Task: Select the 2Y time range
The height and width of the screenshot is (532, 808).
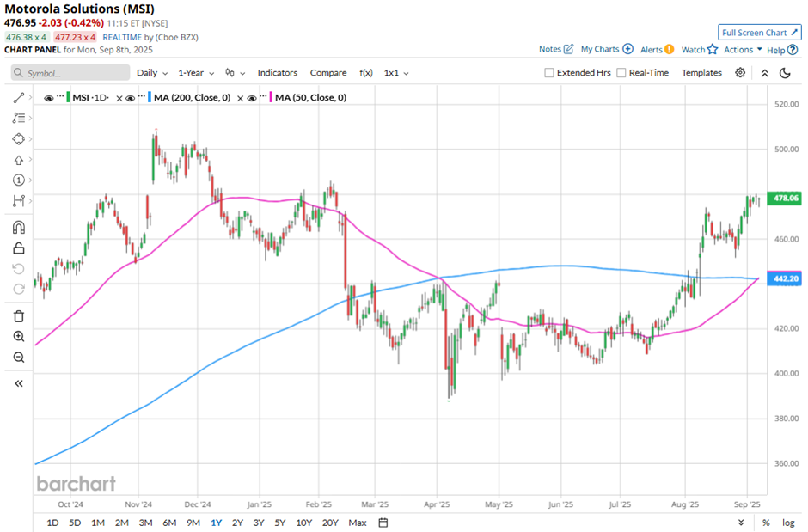Action: coord(237,523)
